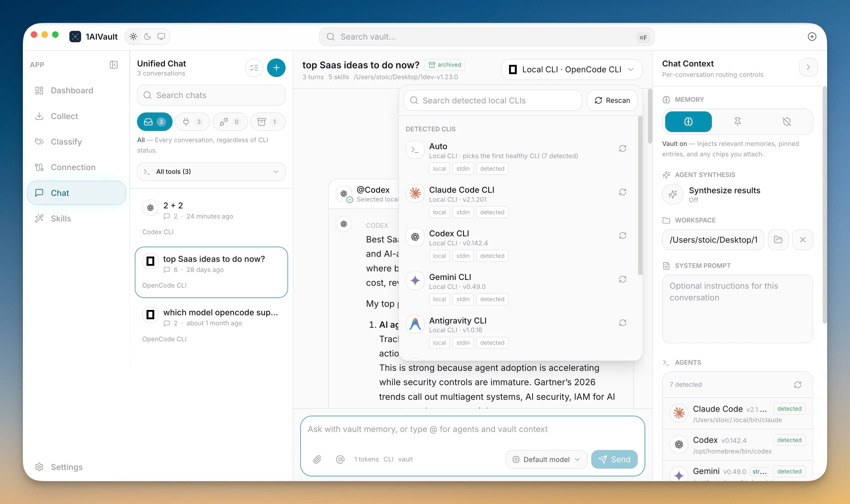Turn memory off with crossed shield icon
Viewport: 850px width, 504px height.
(786, 121)
